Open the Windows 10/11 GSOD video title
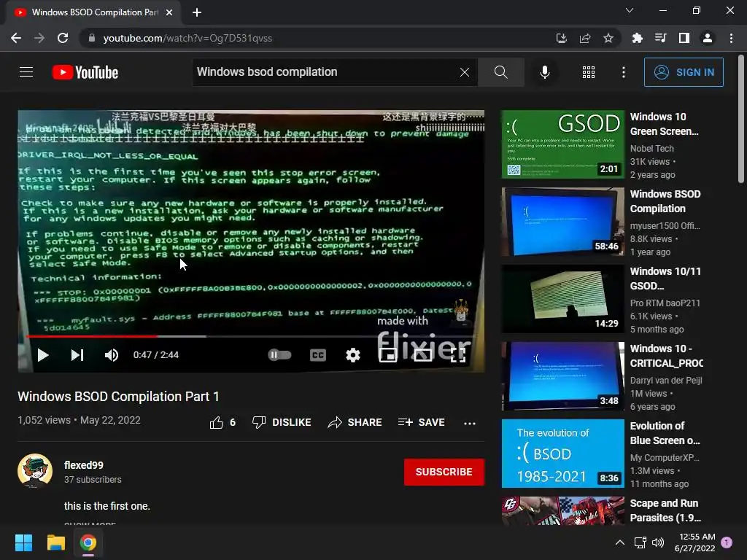This screenshot has width=747, height=560. point(665,279)
